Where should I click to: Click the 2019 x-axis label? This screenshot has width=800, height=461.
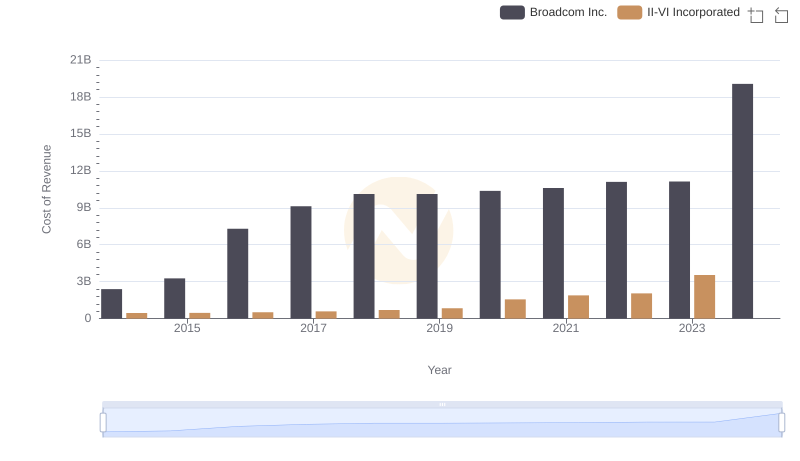[x=439, y=328]
